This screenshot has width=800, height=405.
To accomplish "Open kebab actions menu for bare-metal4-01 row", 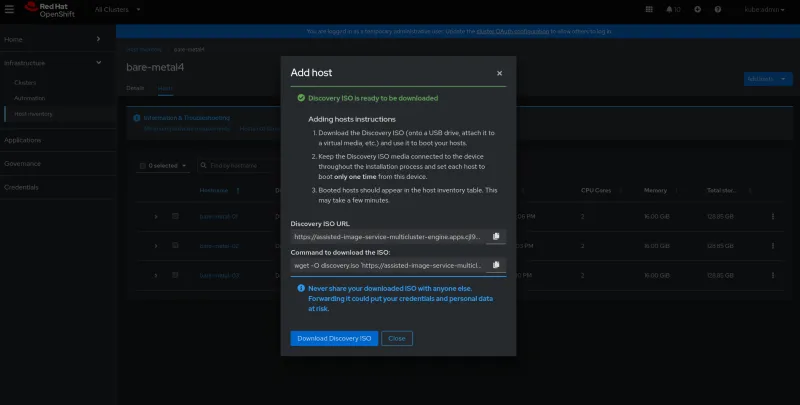I will (772, 216).
